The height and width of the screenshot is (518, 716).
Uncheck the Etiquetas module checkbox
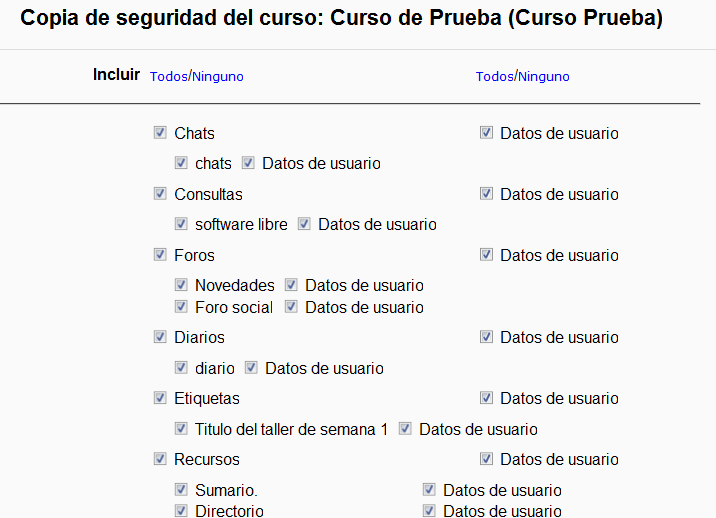[160, 398]
